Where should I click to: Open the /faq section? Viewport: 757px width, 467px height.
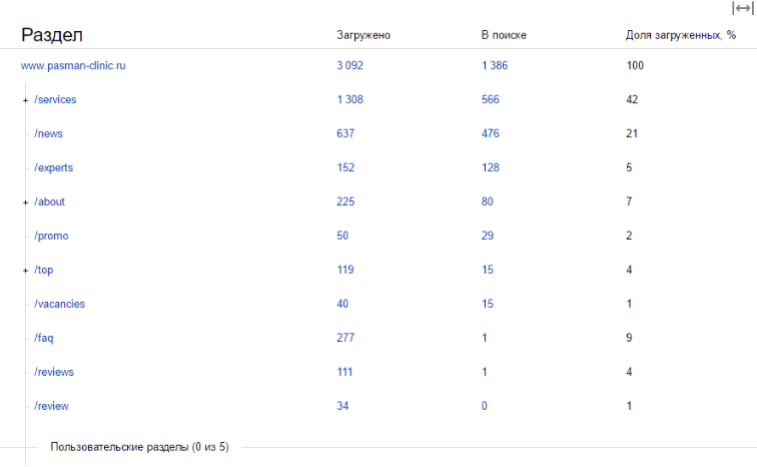[43, 338]
